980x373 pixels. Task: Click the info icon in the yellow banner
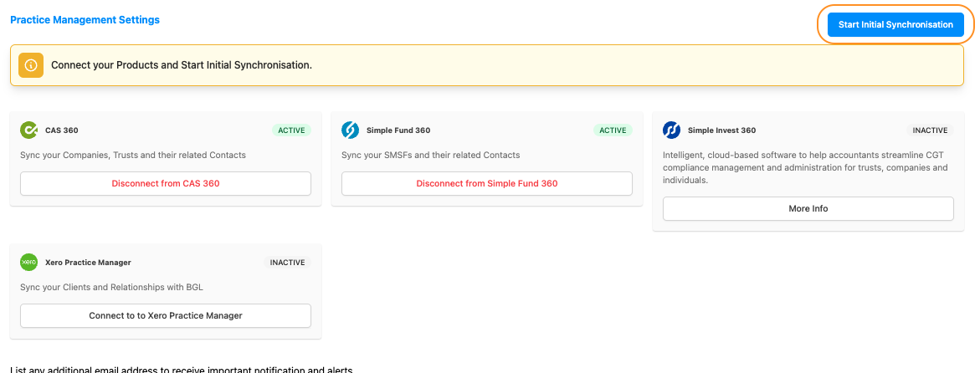coord(31,65)
